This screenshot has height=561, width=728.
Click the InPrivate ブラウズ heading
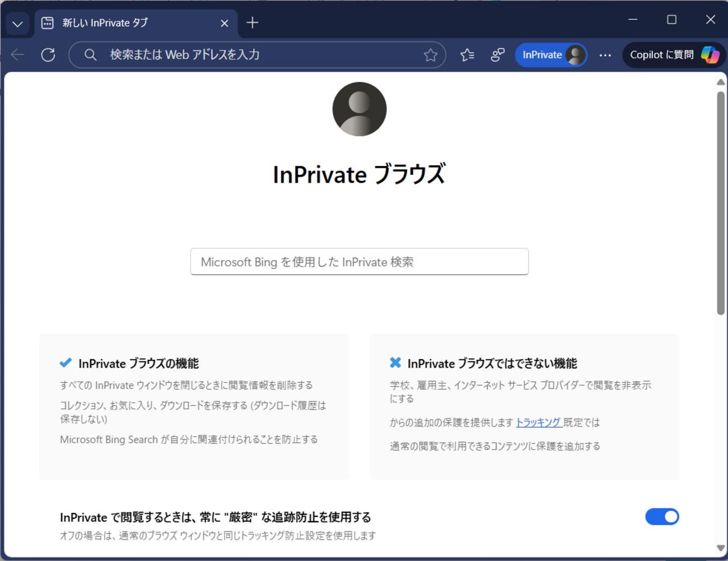point(360,174)
